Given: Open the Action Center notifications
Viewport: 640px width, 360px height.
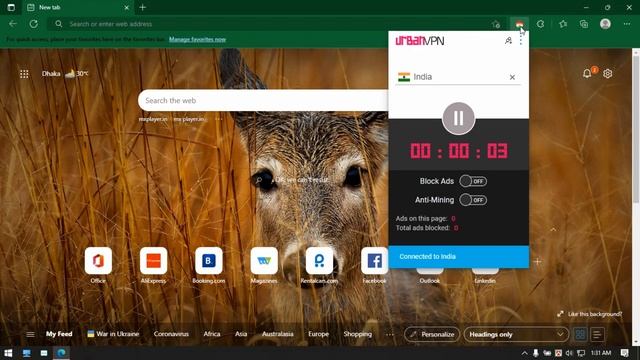Looking at the screenshot, I should point(624,353).
